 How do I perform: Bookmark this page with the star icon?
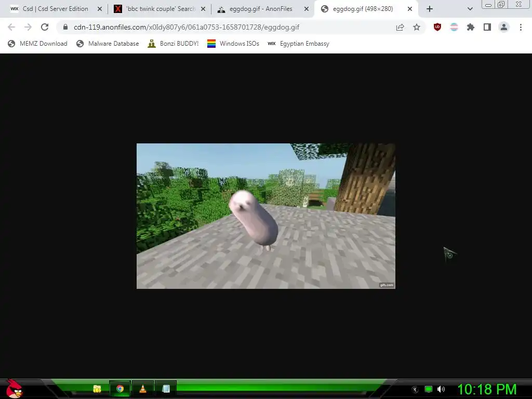417,28
